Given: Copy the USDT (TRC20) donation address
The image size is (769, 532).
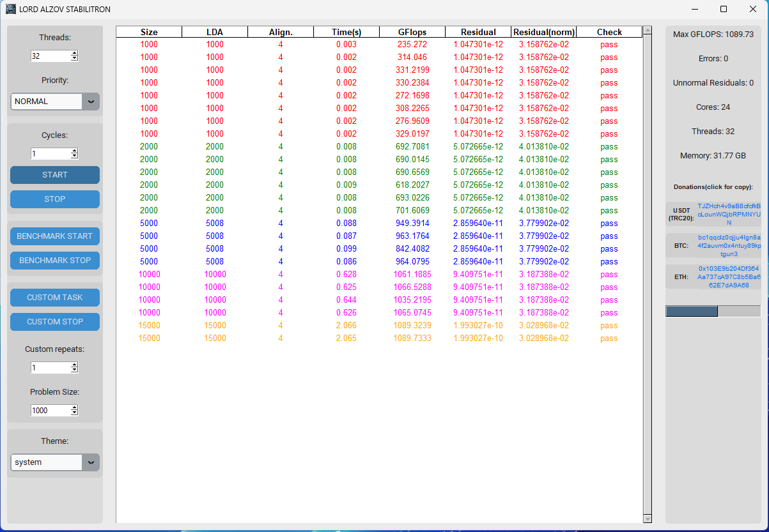Looking at the screenshot, I should pos(729,215).
